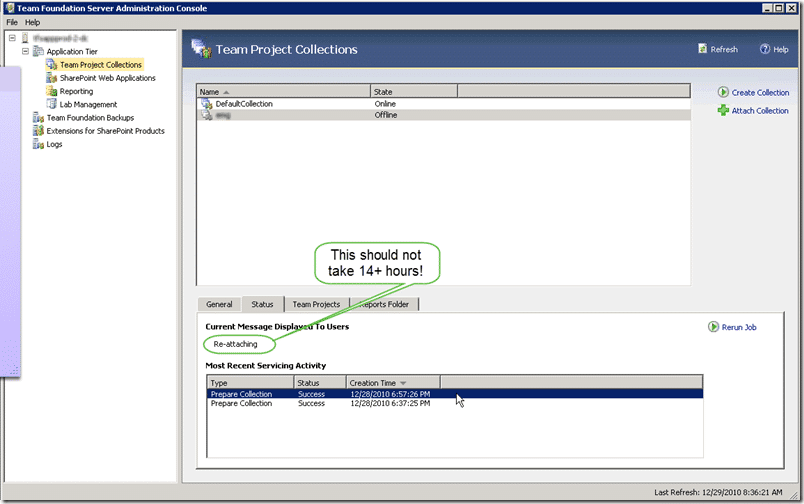Screen dimensions: 804x504
Task: Select Reporting in the tree
Action: (x=76, y=91)
